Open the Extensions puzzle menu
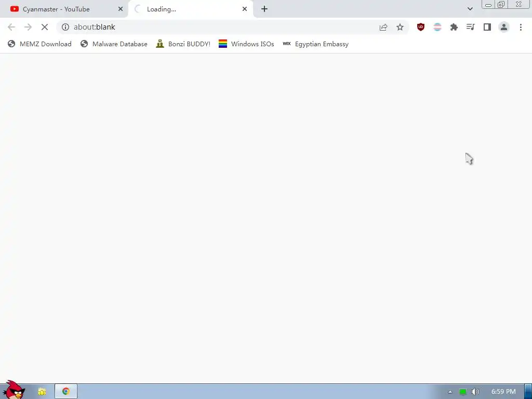This screenshot has height=399, width=532. [454, 27]
